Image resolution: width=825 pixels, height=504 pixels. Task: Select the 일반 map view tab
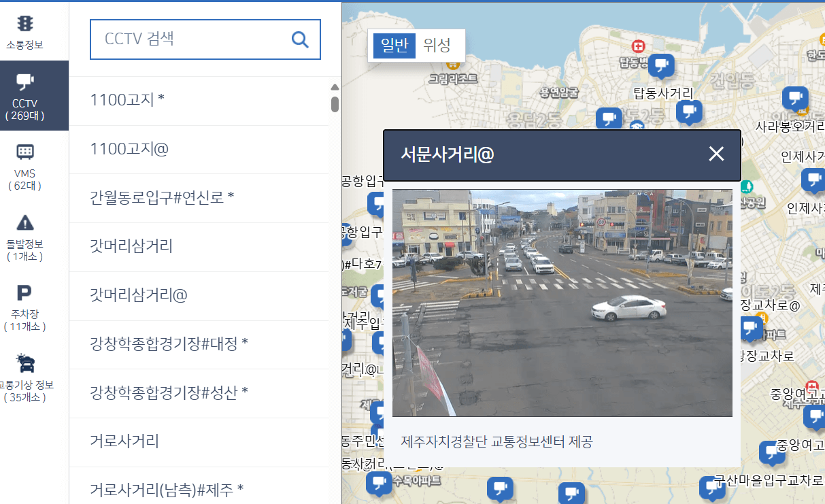(393, 46)
